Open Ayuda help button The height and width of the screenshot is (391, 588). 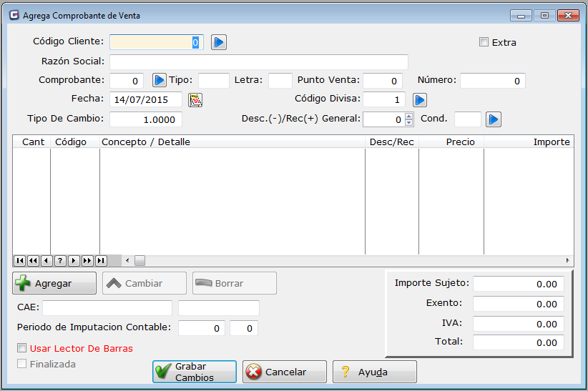[x=374, y=372]
